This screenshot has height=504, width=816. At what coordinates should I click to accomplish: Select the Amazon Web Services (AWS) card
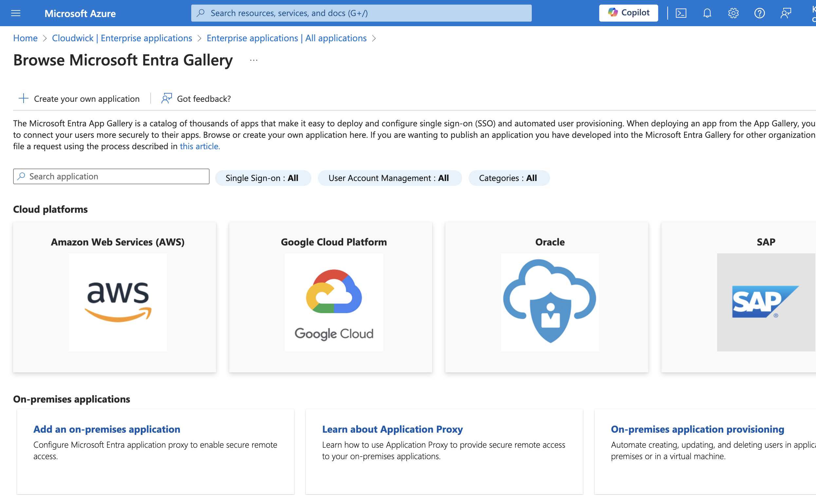(x=115, y=297)
